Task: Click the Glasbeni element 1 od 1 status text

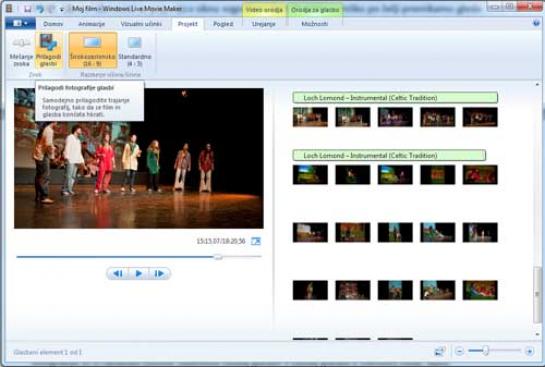Action: tap(48, 352)
